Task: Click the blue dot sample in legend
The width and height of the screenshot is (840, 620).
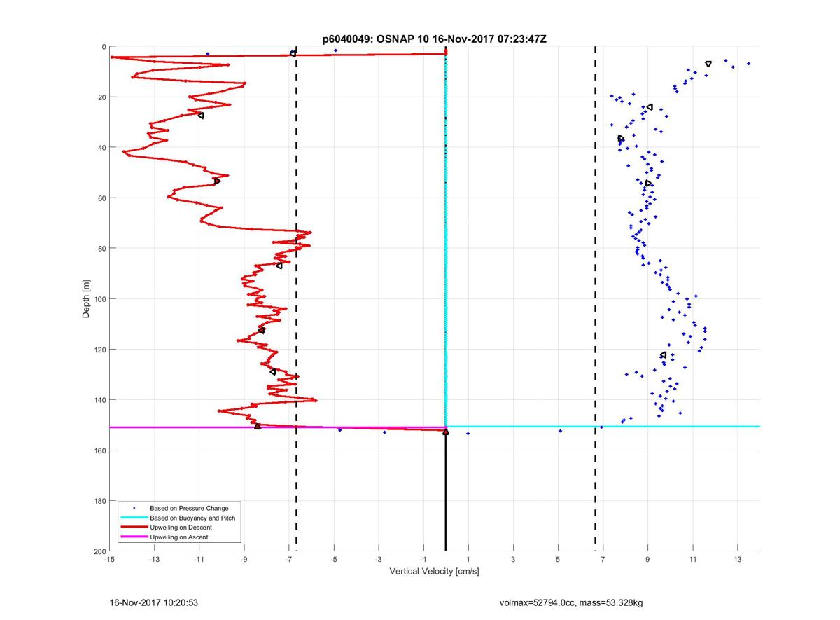Action: pyautogui.click(x=134, y=508)
